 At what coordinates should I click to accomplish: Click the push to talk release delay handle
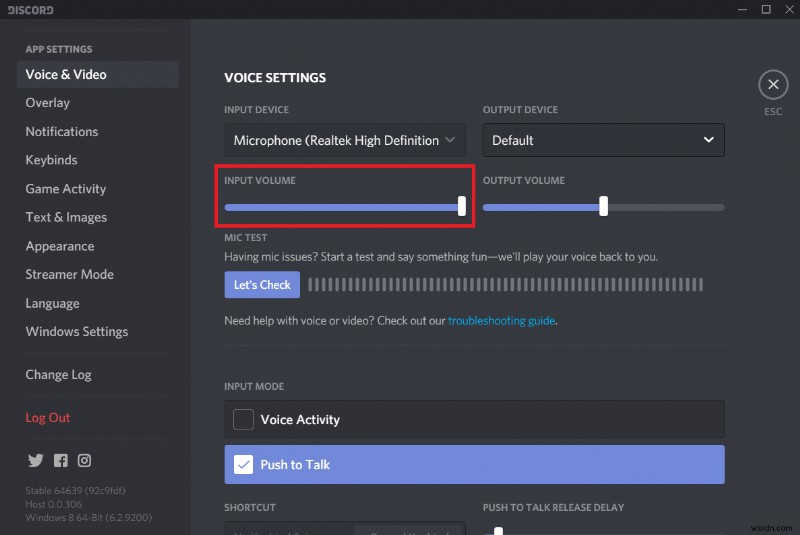[x=498, y=531]
